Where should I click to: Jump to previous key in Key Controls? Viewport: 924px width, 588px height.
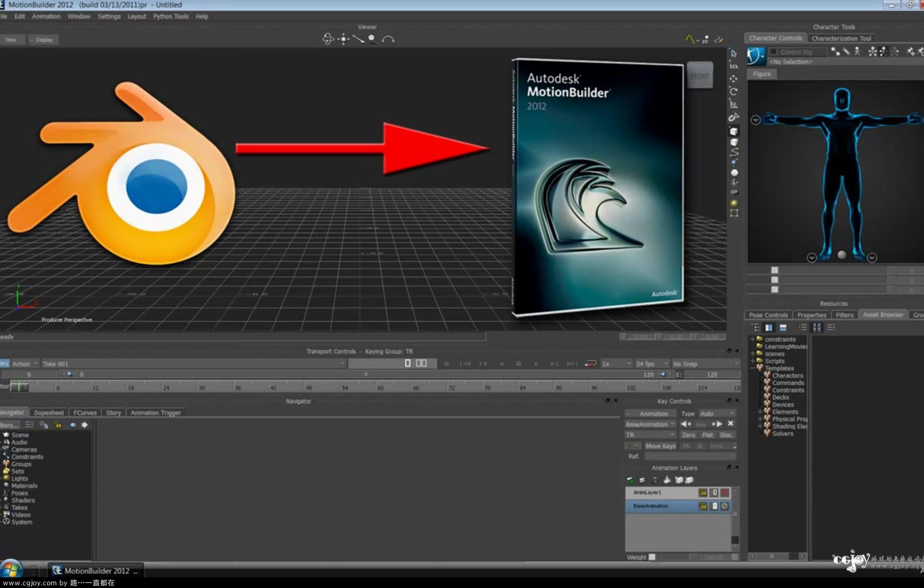click(686, 424)
